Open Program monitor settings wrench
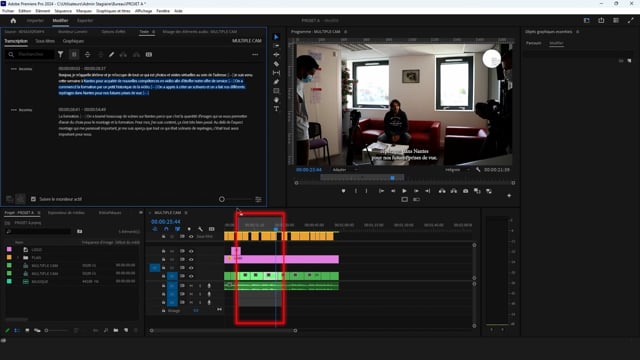The image size is (640, 360). tap(478, 169)
